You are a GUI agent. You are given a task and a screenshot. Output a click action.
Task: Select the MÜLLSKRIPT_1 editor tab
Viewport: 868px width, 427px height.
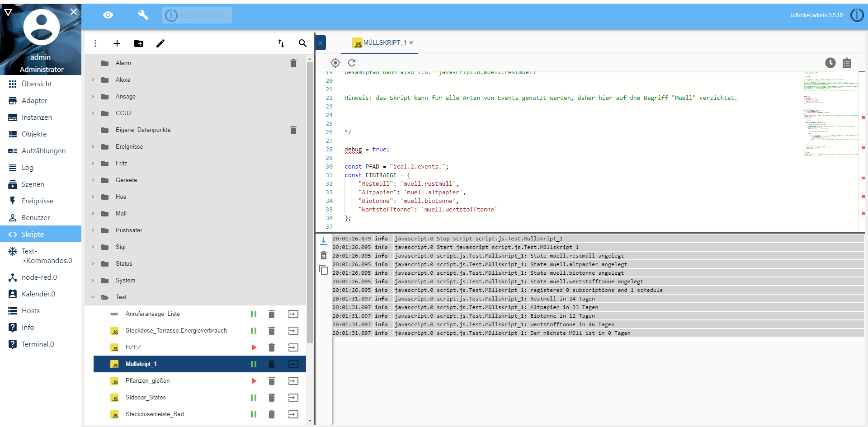pos(380,43)
